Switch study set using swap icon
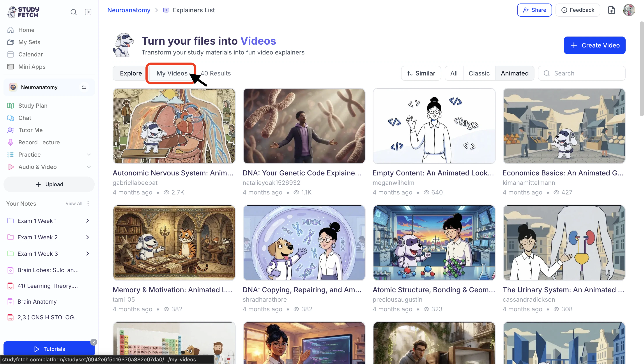644x364 pixels. (84, 87)
